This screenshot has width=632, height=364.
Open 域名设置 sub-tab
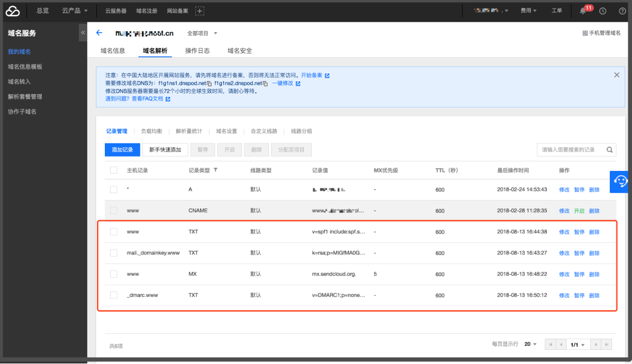(227, 131)
